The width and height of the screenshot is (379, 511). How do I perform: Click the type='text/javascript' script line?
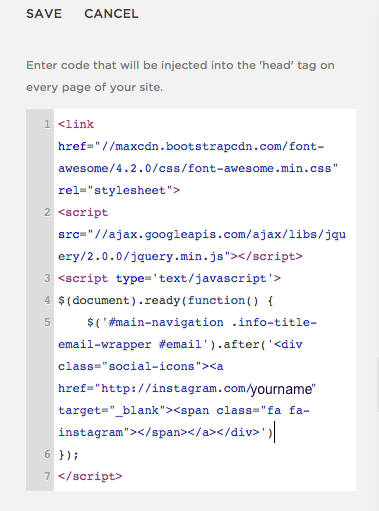click(169, 279)
